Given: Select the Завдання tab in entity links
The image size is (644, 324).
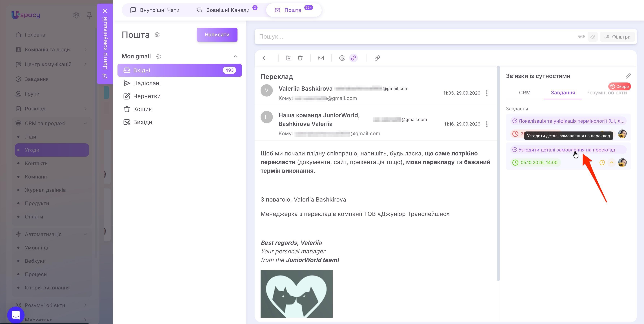Looking at the screenshot, I should click(563, 93).
